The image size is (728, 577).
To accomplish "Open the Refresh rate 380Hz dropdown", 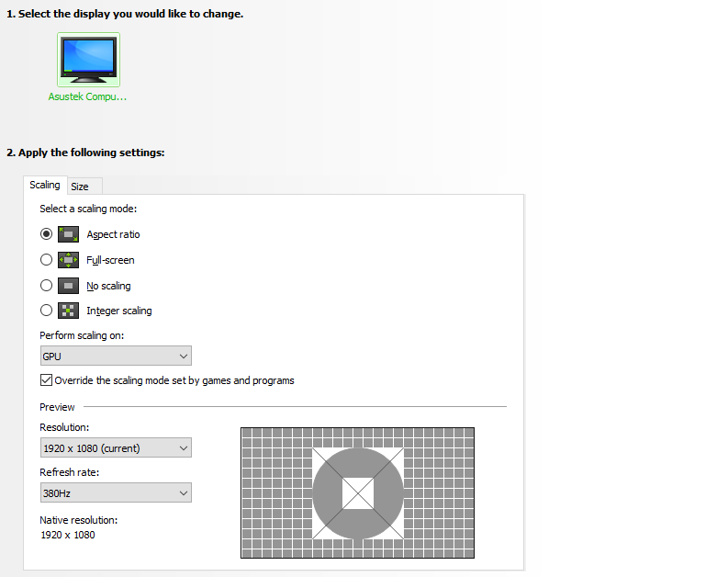I will (x=116, y=493).
